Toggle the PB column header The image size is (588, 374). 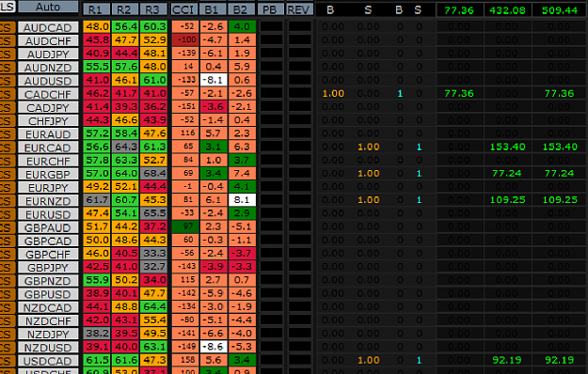pos(270,9)
